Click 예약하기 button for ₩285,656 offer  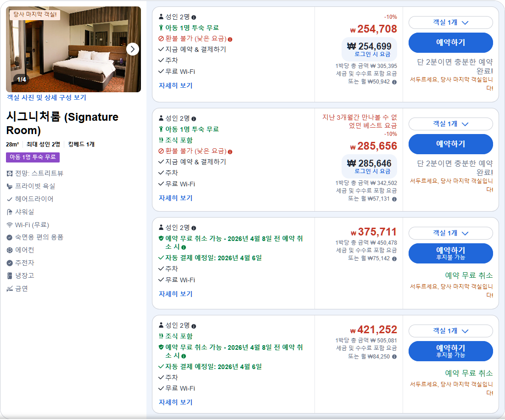450,144
